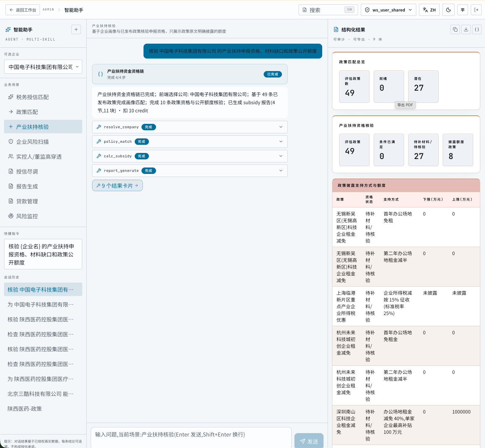Open history item 核验 中国电子科技集团有…

click(43, 290)
